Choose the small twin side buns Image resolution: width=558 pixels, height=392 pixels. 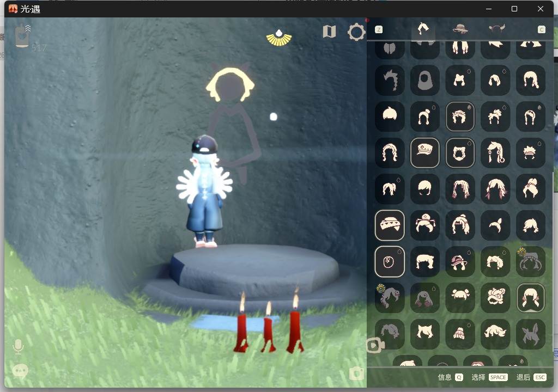tap(460, 298)
